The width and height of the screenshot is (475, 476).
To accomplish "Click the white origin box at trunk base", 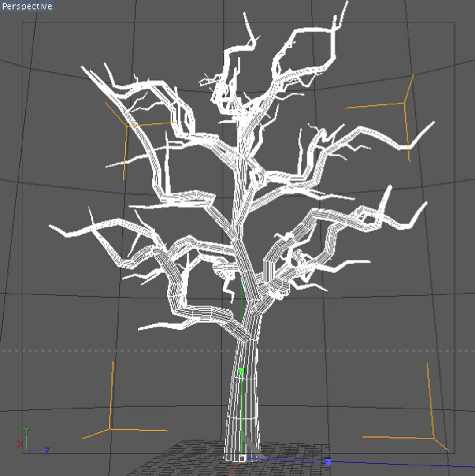I will 242,457.
